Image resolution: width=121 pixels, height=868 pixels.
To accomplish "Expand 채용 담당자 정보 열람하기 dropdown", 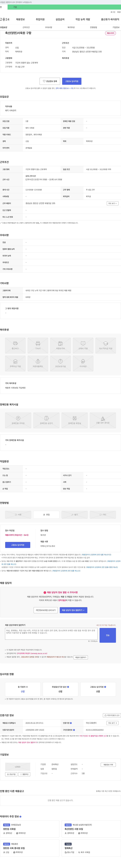I will click(73, 610).
